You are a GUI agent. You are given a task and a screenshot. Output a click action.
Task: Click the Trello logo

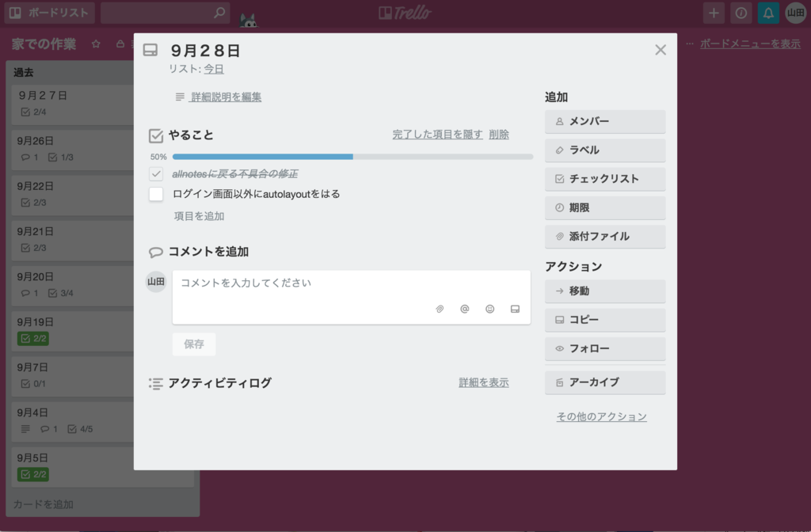click(405, 13)
